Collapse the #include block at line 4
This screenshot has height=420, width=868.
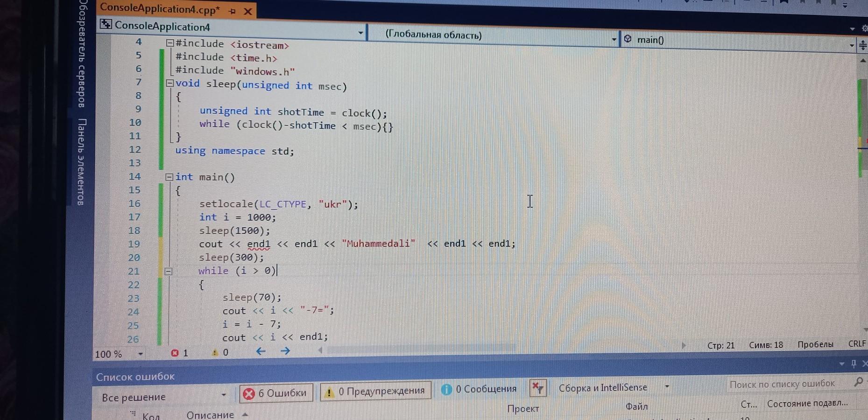(170, 43)
